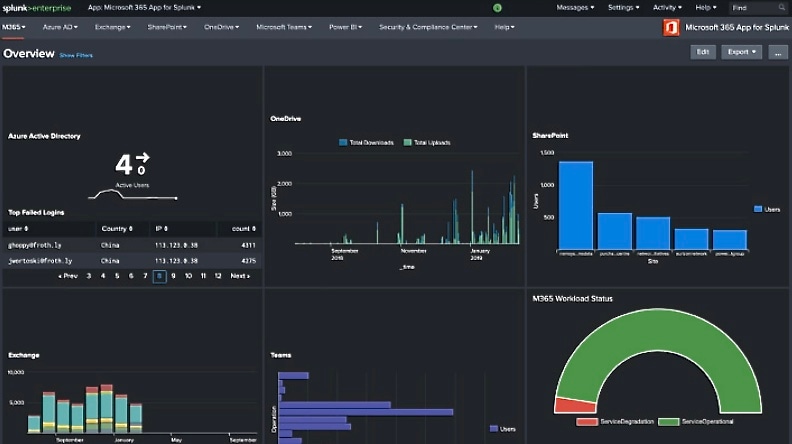Toggle Total Uploads legend swatch in OneDrive chart
This screenshot has height=444, width=792.
click(408, 142)
